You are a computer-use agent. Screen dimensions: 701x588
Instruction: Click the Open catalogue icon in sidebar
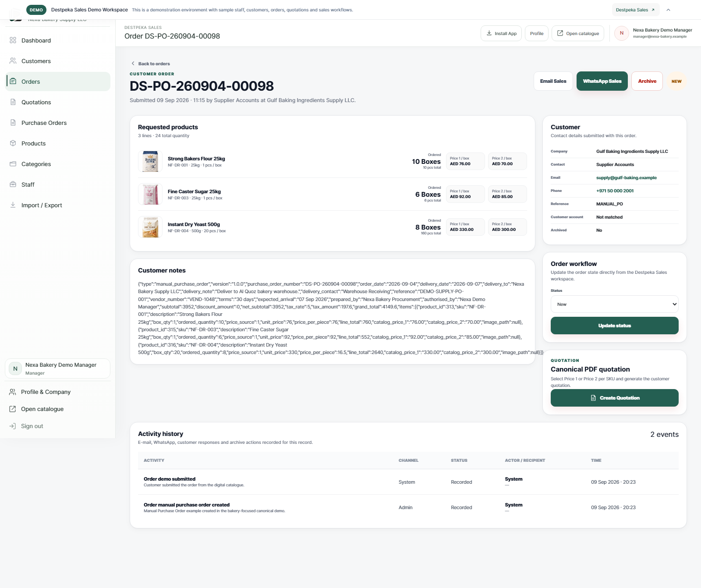[12, 409]
